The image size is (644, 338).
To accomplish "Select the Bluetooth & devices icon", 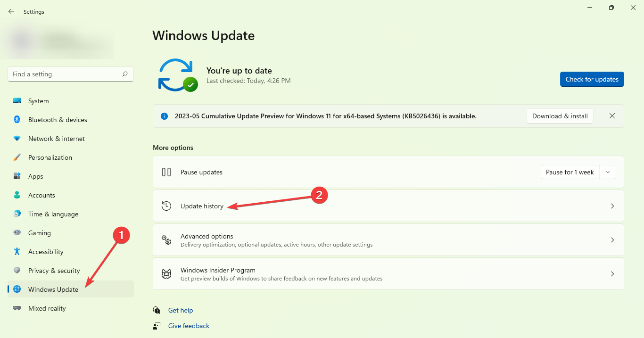I will point(17,120).
